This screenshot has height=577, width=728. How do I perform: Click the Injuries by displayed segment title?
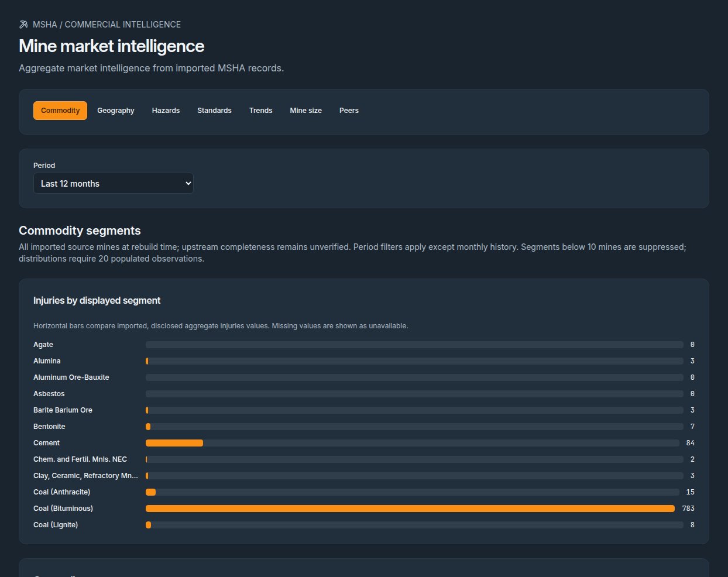pyautogui.click(x=97, y=300)
